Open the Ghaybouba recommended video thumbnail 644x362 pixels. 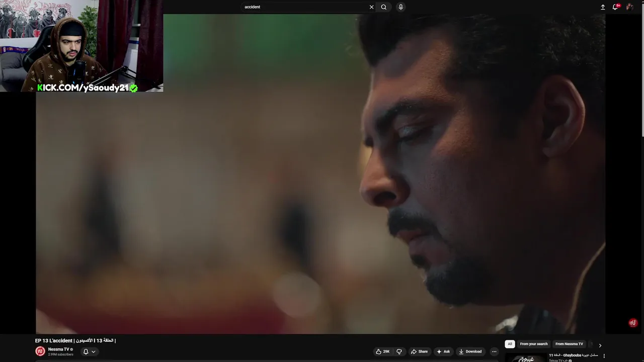526,358
